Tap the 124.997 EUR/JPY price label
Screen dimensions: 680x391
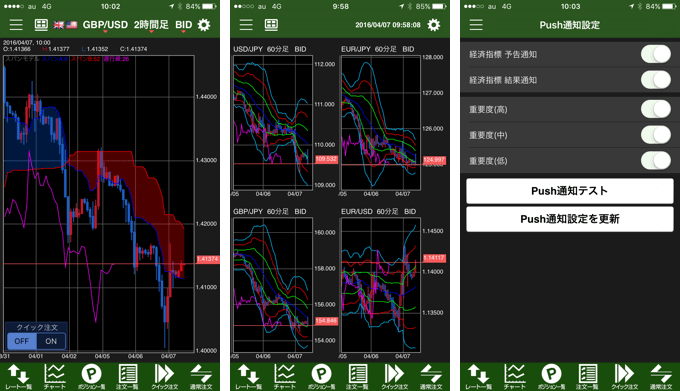(x=434, y=160)
